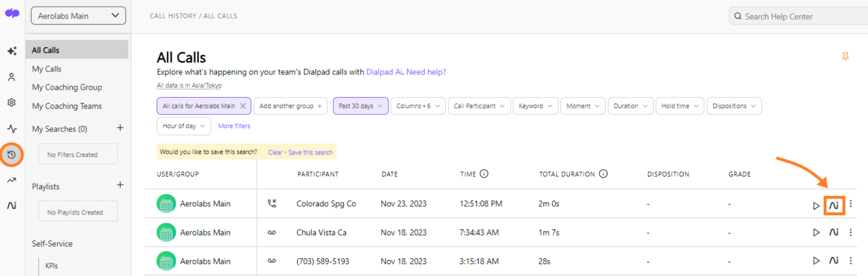868x276 pixels.
Task: Click Save this search link
Action: coord(310,152)
